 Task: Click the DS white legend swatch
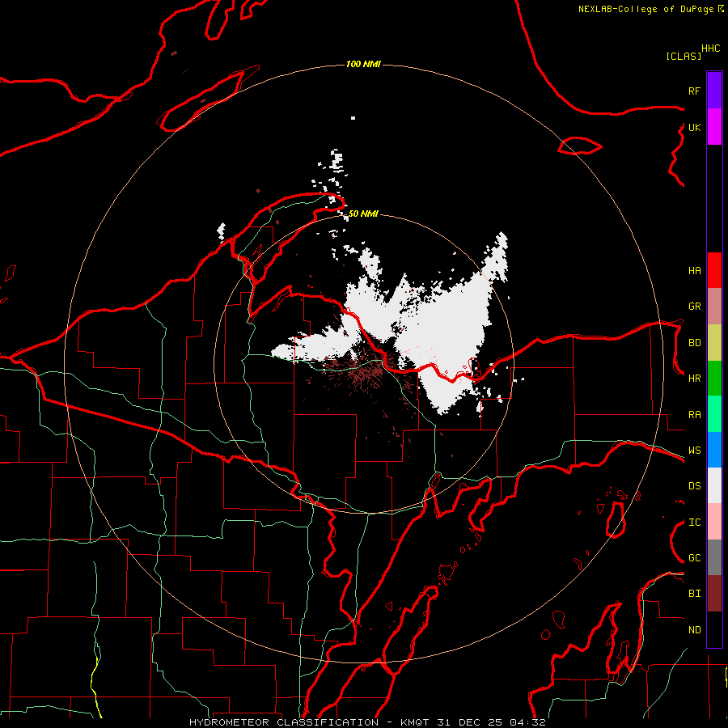[x=714, y=485]
